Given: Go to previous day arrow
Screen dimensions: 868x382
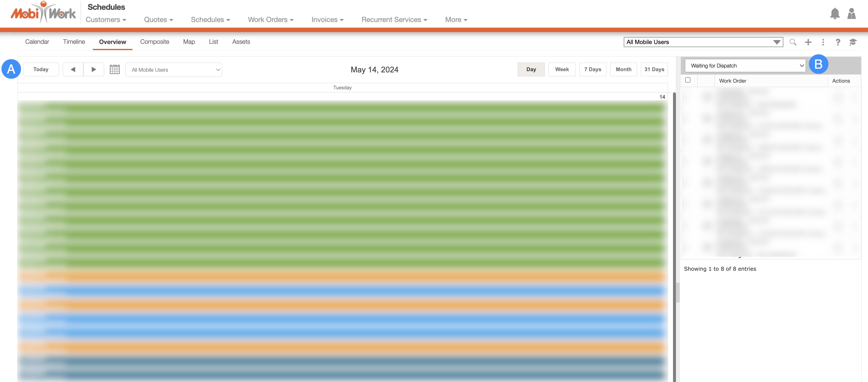Looking at the screenshot, I should tap(73, 69).
